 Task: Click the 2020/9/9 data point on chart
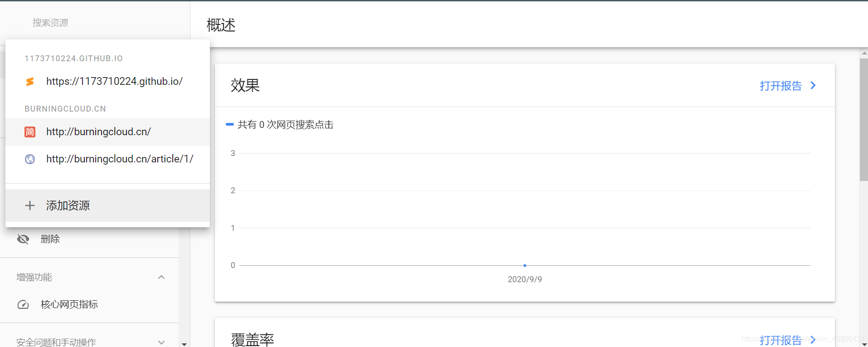(x=525, y=265)
